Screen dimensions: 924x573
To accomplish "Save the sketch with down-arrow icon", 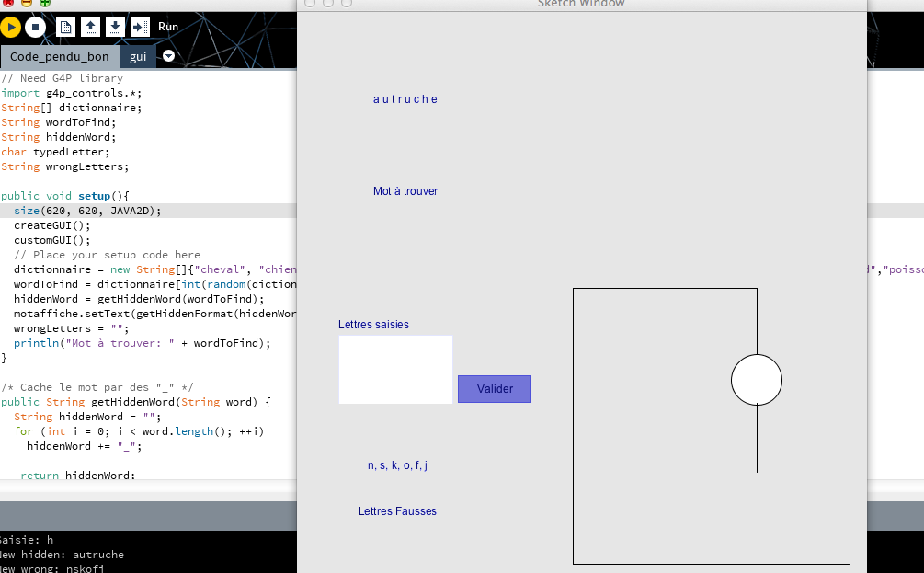I will tap(115, 28).
